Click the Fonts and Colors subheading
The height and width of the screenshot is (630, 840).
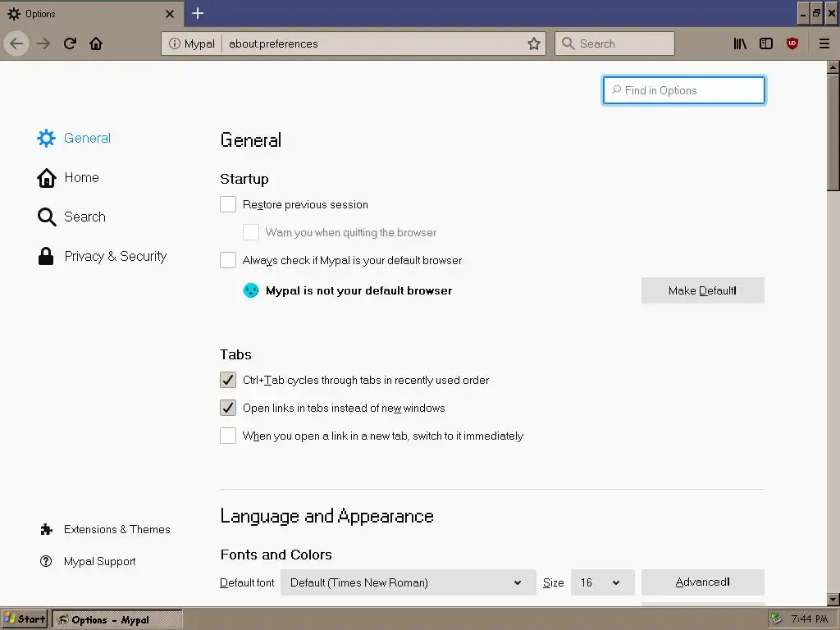coord(276,555)
